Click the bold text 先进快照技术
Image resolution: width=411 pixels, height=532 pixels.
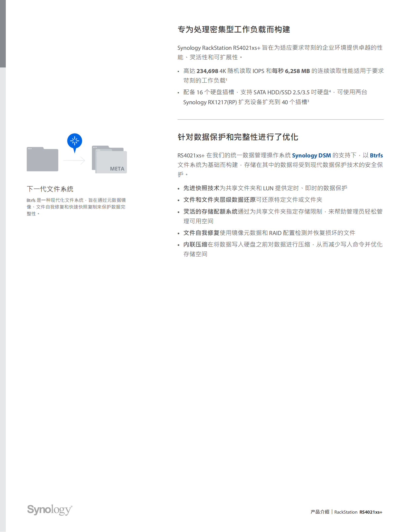(201, 188)
